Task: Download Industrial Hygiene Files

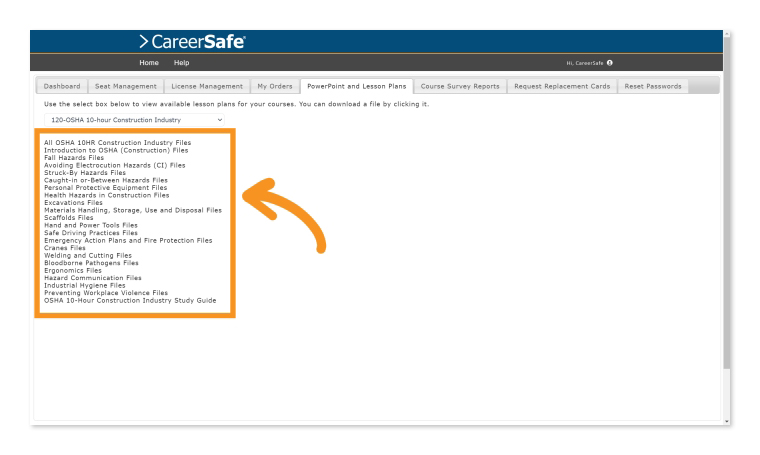Action: [84, 285]
